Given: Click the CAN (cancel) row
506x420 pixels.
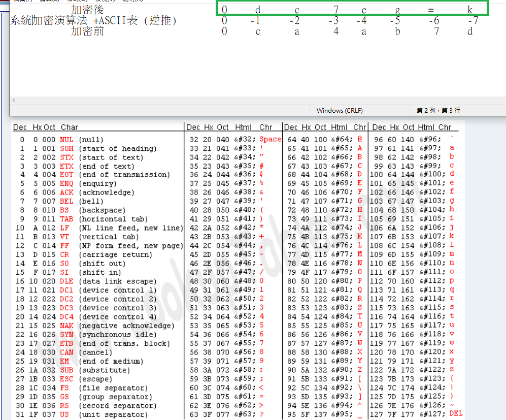Looking at the screenshot, I should [x=64, y=352].
